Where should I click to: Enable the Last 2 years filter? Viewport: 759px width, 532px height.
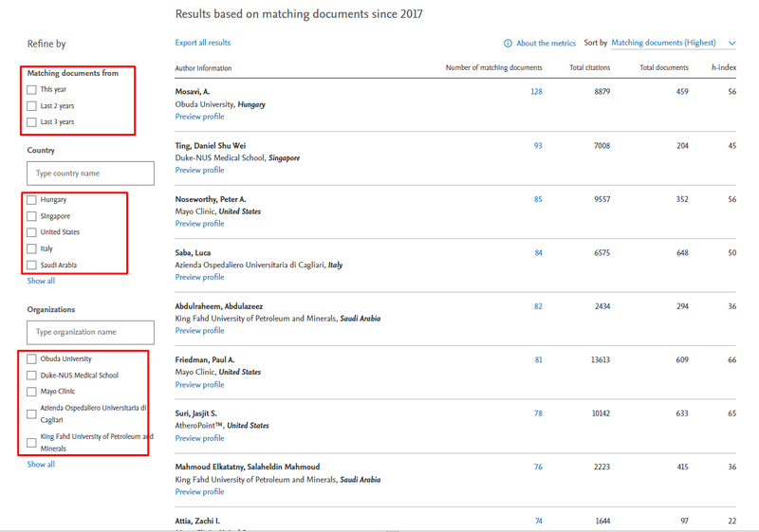tap(32, 106)
